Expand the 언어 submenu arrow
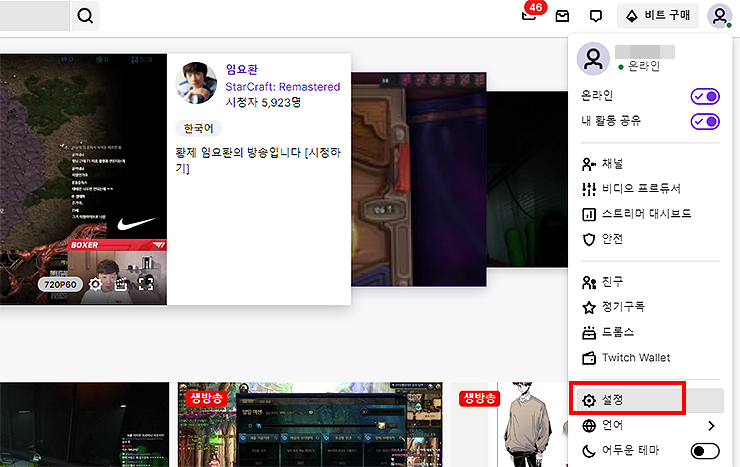Image resolution: width=740 pixels, height=467 pixels. pyautogui.click(x=711, y=426)
